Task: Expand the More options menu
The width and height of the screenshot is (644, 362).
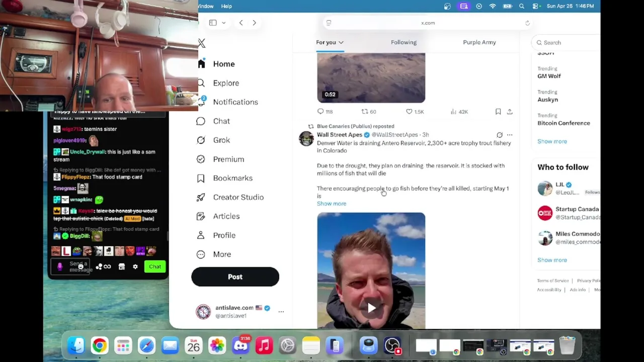Action: click(x=221, y=254)
